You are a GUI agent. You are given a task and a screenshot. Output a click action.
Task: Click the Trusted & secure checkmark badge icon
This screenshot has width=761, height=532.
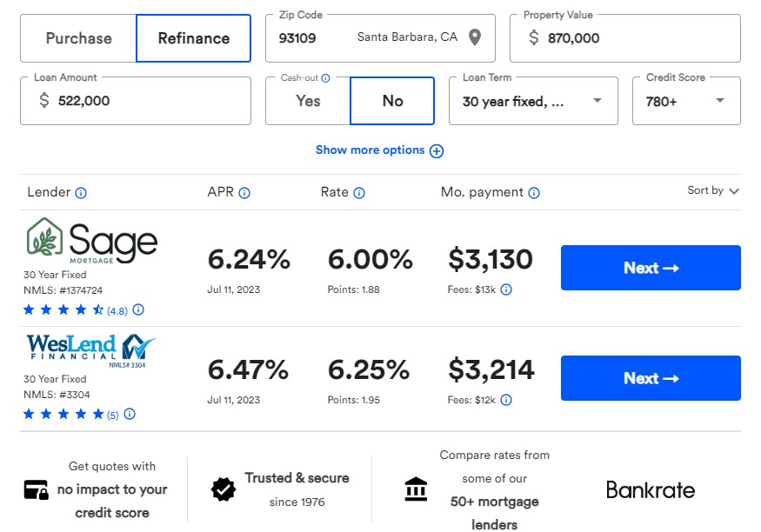coord(224,489)
